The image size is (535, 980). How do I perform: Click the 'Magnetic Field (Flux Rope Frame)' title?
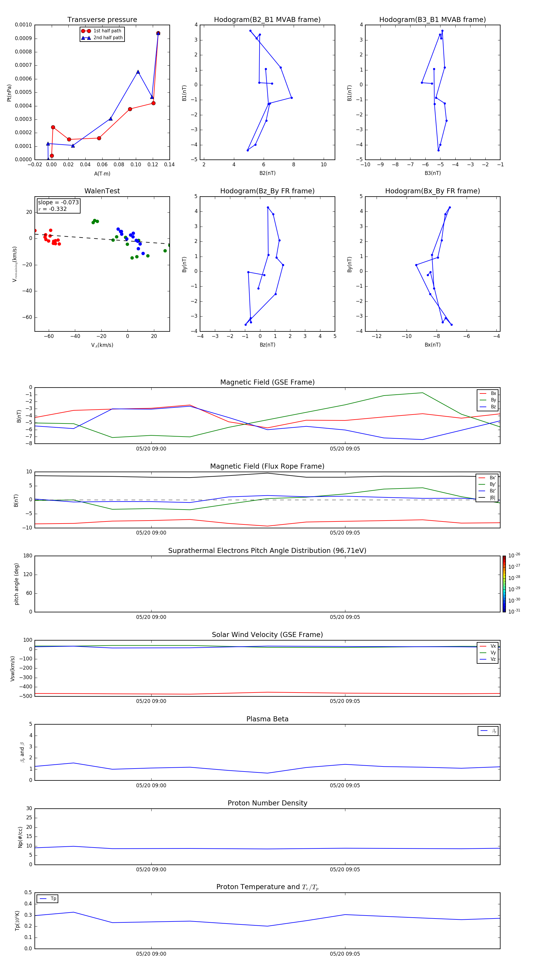[267, 467]
